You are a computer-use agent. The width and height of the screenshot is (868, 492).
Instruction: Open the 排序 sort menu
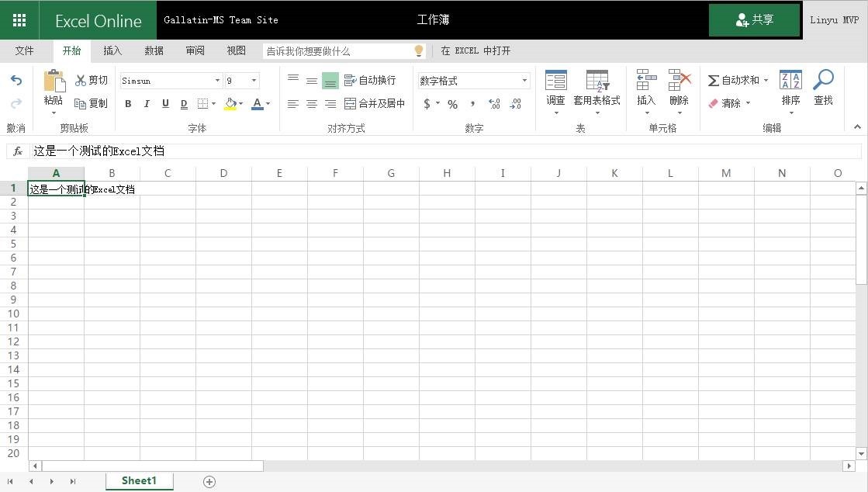coord(790,92)
